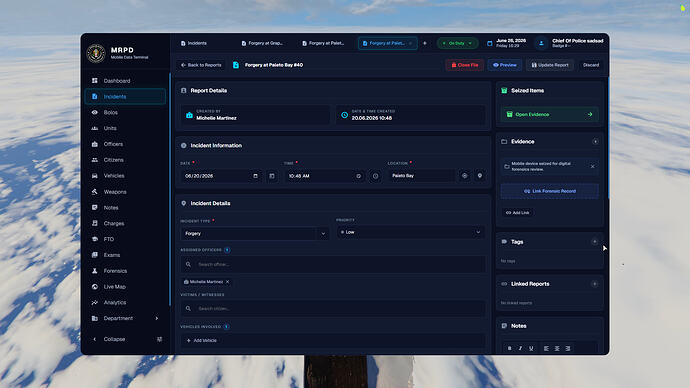Toggle italic formatting in Notes editor
This screenshot has width=690, height=388.
pos(520,348)
